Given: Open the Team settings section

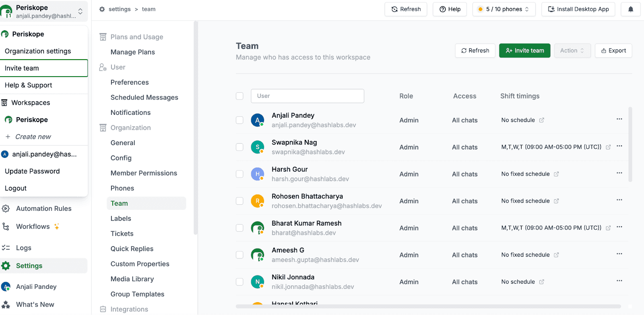Looking at the screenshot, I should pyautogui.click(x=146, y=203).
